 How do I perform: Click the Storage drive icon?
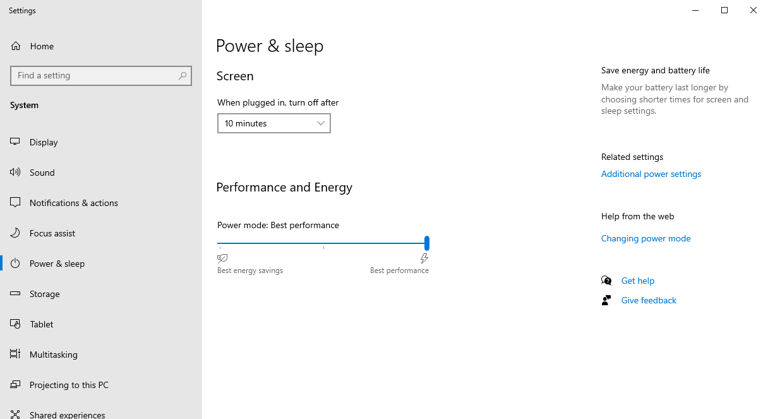pos(16,294)
